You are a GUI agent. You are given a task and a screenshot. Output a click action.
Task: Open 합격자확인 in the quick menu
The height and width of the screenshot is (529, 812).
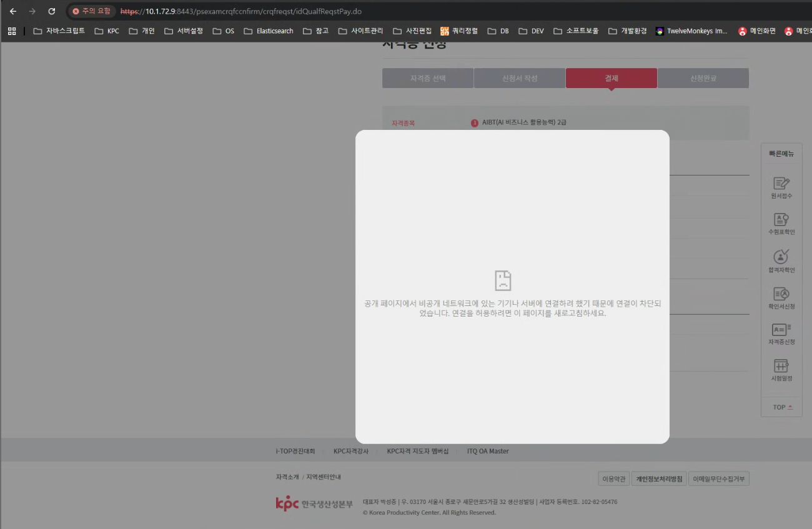point(781,261)
